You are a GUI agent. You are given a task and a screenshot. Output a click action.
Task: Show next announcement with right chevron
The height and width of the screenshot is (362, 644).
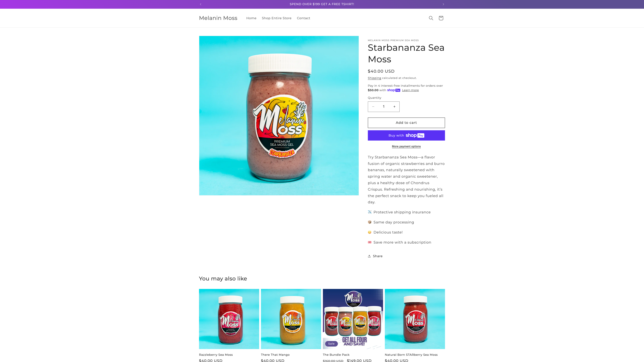(x=443, y=4)
